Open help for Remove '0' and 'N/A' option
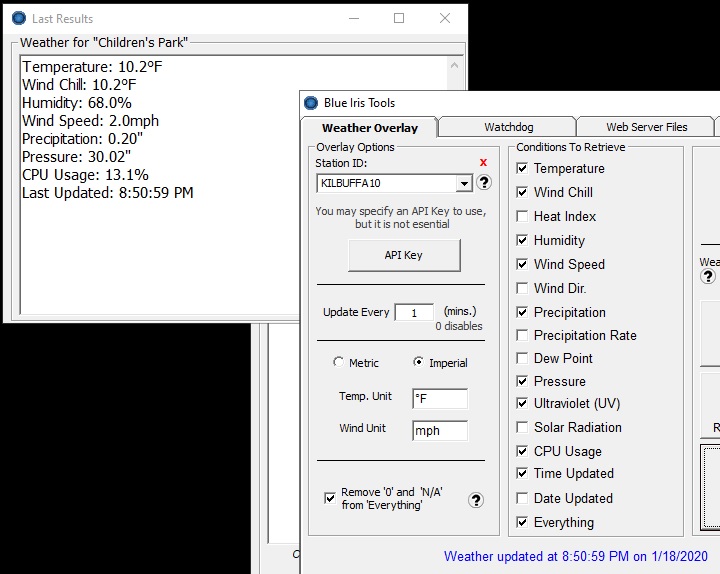This screenshot has width=720, height=574. pyautogui.click(x=476, y=500)
